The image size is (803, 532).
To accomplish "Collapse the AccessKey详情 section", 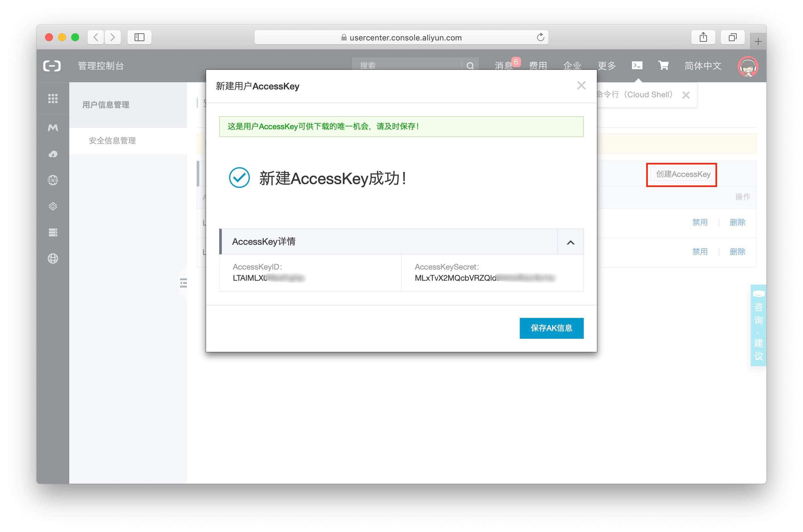I will (570, 242).
